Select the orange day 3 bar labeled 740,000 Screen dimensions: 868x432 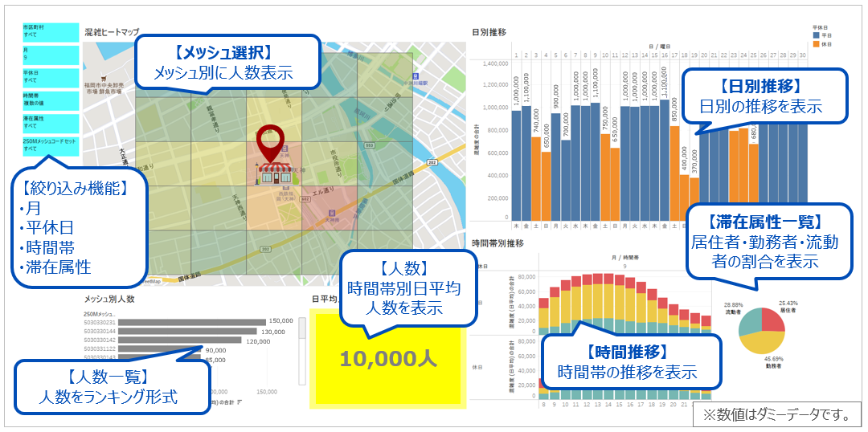tap(535, 179)
